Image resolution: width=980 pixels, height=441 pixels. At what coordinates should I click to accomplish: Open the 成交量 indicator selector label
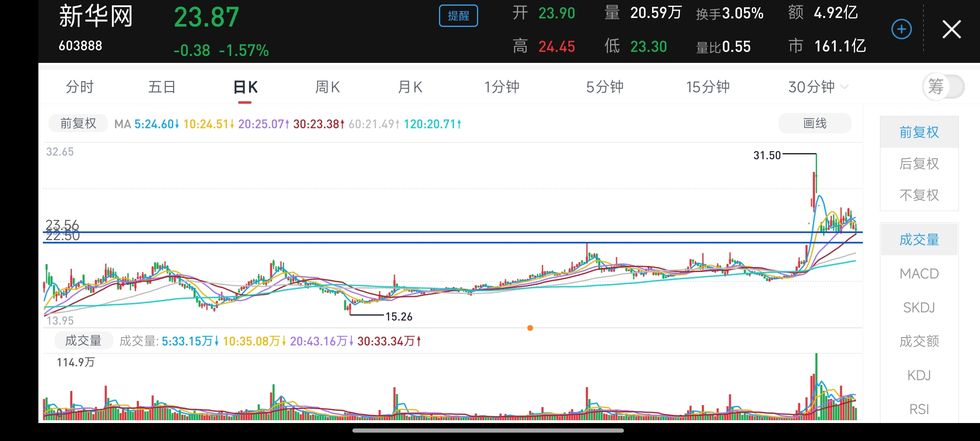tap(83, 341)
